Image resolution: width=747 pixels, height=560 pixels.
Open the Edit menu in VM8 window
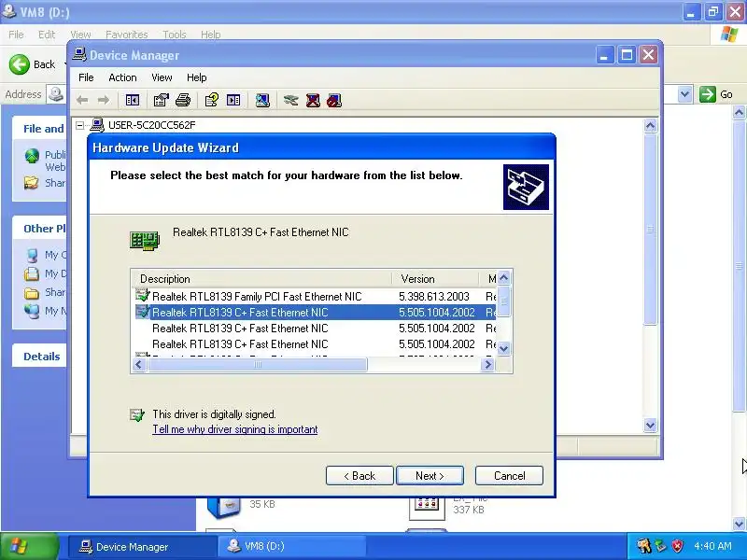click(47, 35)
